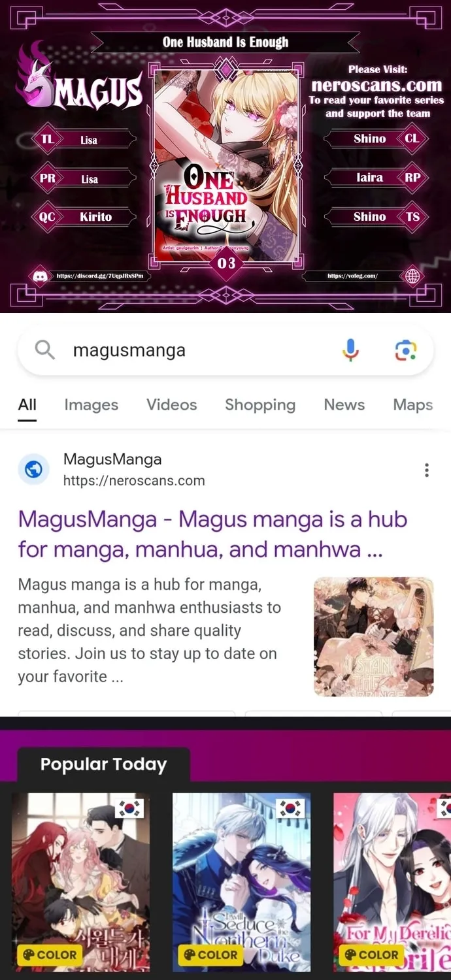This screenshot has width=451, height=980.
Task: Click the globe website icon in banner
Action: [x=412, y=276]
